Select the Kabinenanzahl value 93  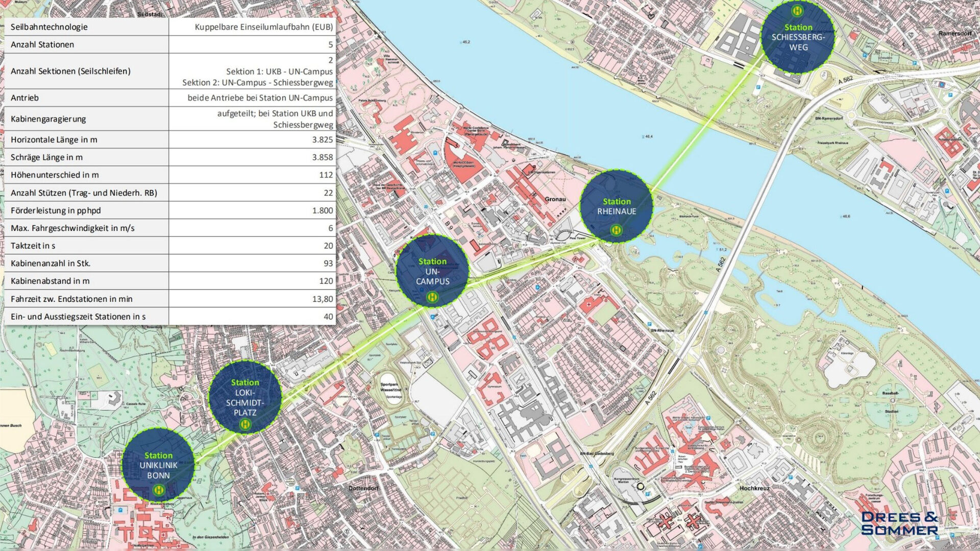(328, 263)
